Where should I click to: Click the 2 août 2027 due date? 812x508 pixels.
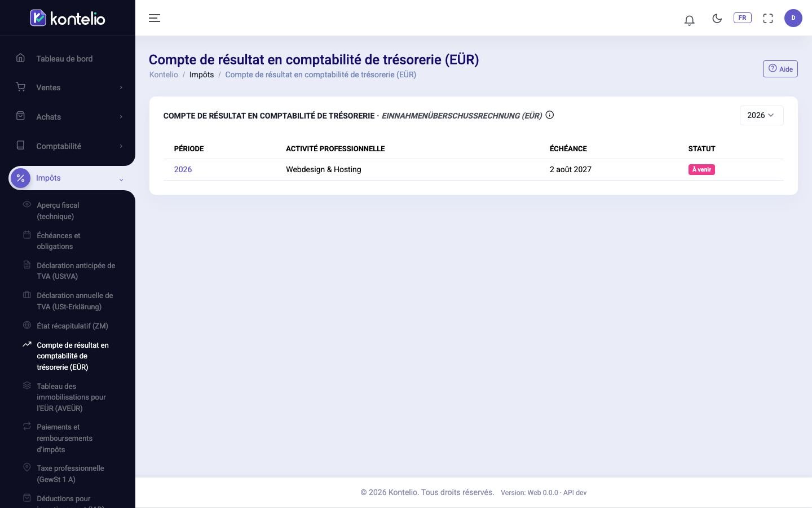pos(570,169)
